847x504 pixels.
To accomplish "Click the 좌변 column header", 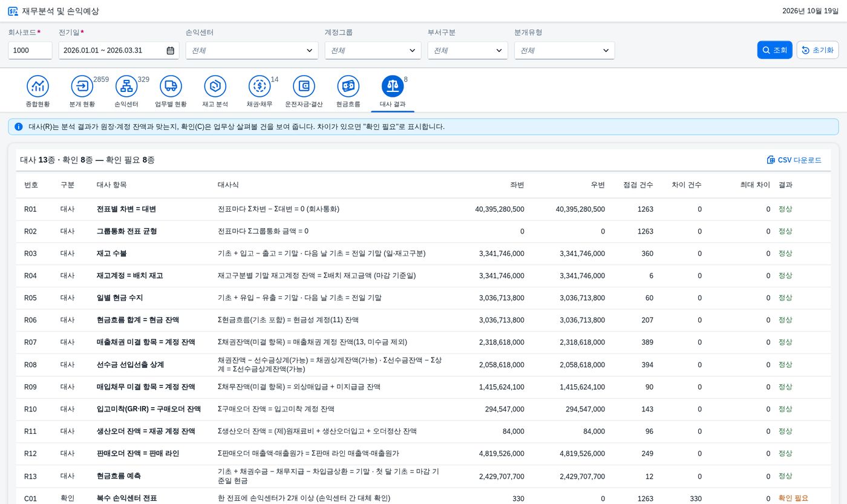I will (517, 185).
